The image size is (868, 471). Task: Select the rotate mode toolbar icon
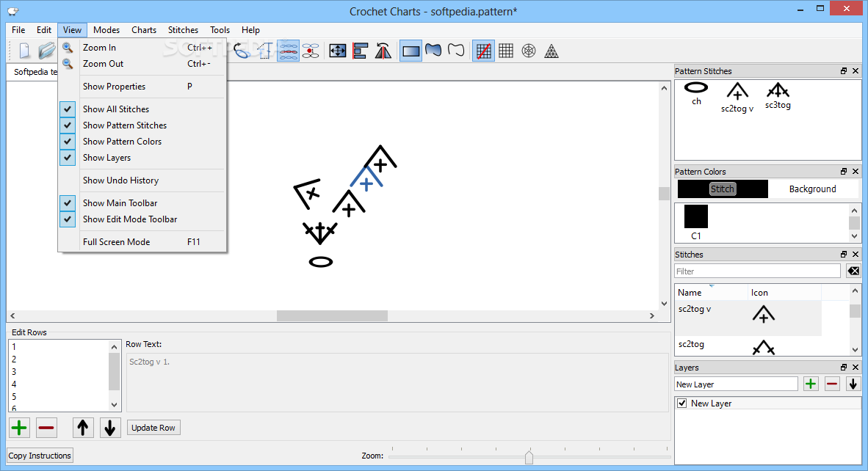(x=242, y=51)
